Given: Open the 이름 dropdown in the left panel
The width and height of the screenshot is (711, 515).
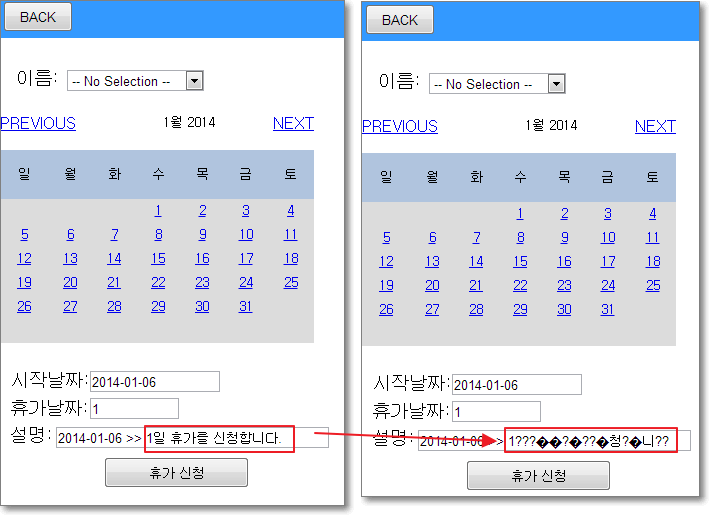Looking at the screenshot, I should pyautogui.click(x=195, y=81).
